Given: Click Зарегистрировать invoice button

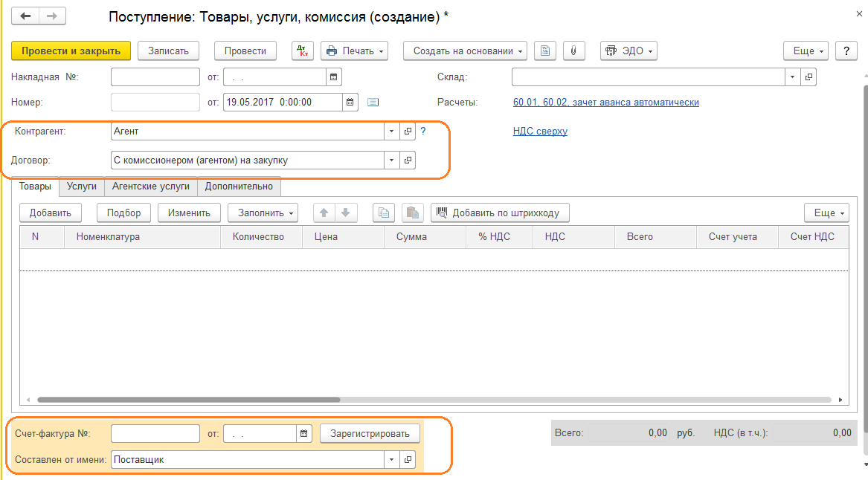Looking at the screenshot, I should pos(370,433).
